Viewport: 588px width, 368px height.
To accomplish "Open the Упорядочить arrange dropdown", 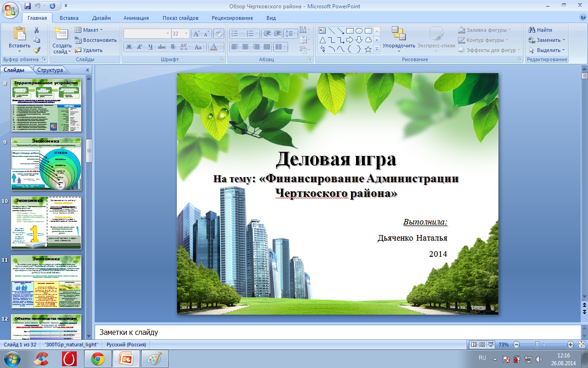I will click(x=399, y=46).
